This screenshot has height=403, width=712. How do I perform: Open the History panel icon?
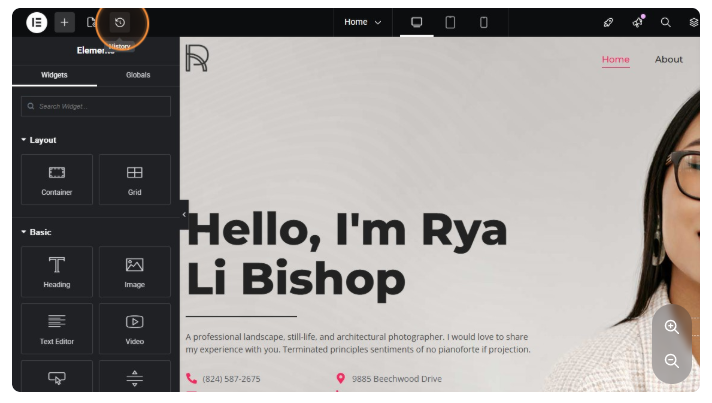pyautogui.click(x=120, y=22)
